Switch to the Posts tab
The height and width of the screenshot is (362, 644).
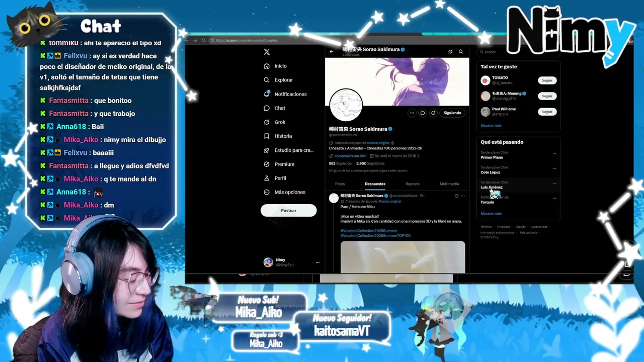point(340,184)
